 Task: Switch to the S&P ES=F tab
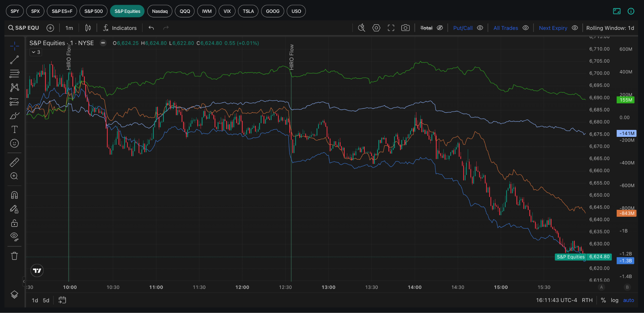[x=62, y=11]
